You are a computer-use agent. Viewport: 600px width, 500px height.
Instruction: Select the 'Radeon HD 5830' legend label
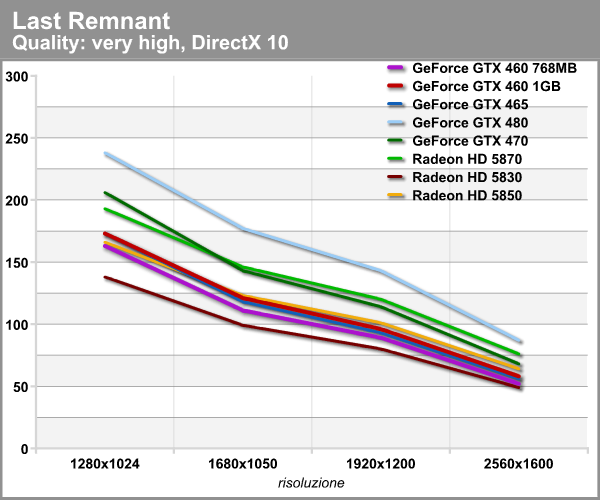point(467,178)
